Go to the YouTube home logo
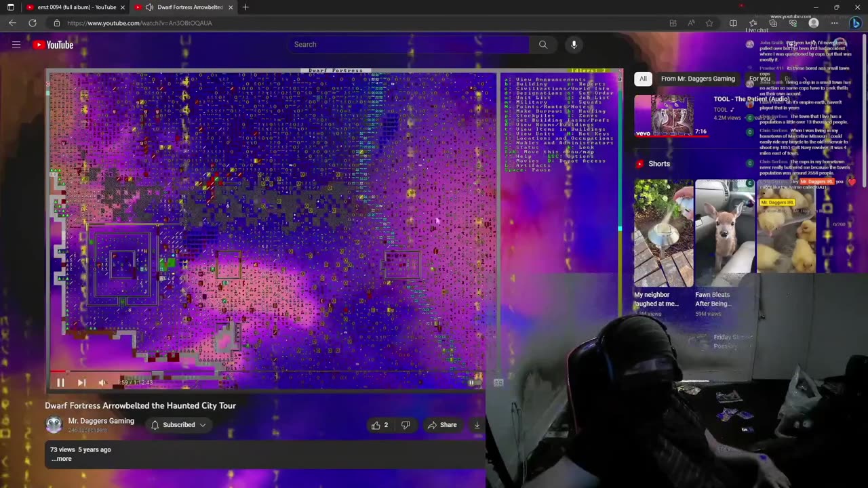This screenshot has height=488, width=868. 53,45
